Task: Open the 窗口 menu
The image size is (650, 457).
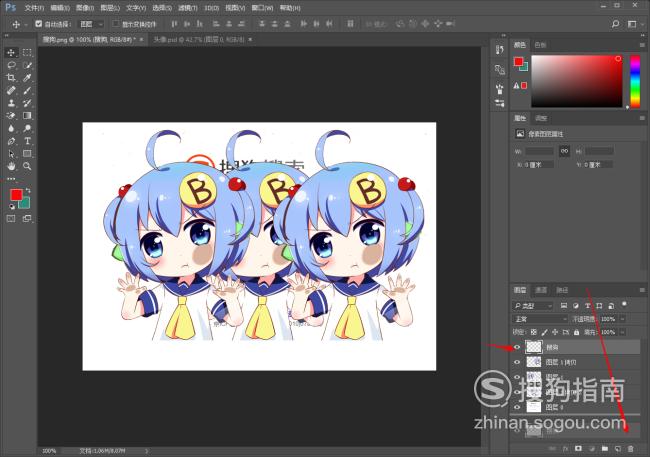Action: click(x=262, y=8)
